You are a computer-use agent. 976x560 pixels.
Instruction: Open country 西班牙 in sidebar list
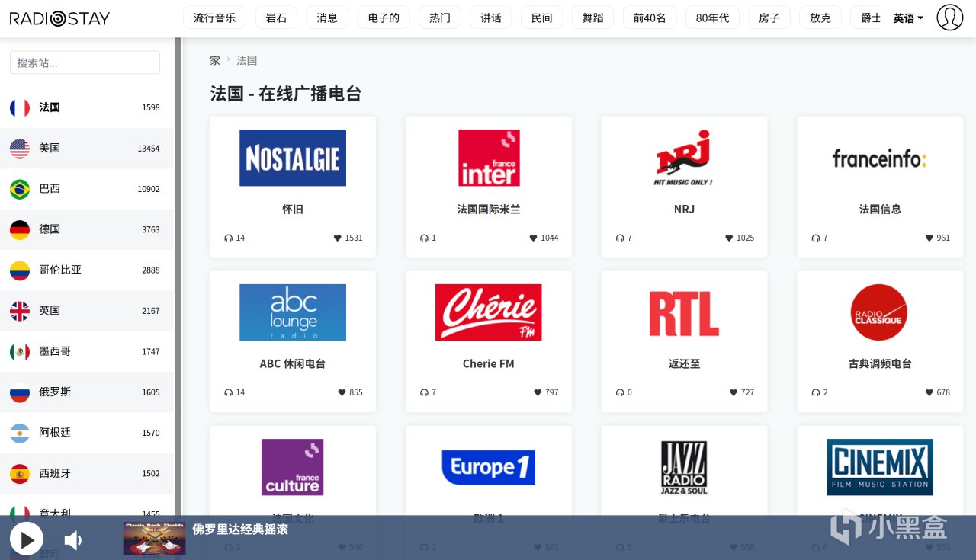coord(87,473)
